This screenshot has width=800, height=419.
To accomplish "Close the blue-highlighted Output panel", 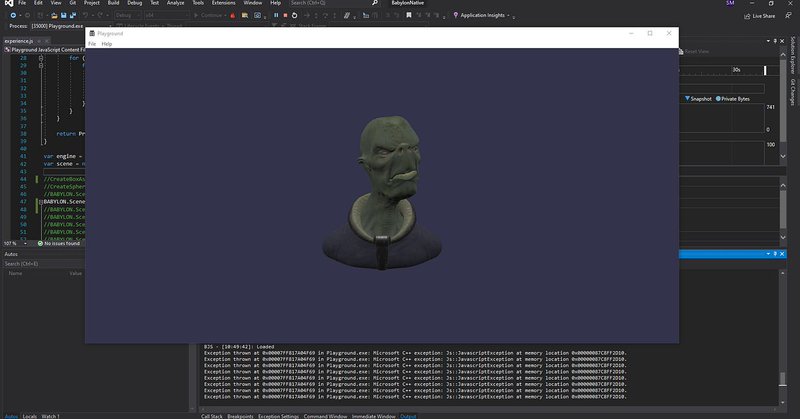I will tap(782, 254).
